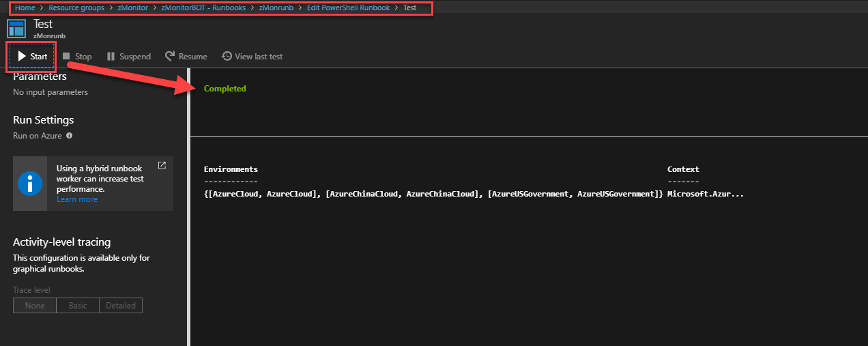Resume the suspended test
The height and width of the screenshot is (346, 868).
pyautogui.click(x=186, y=57)
